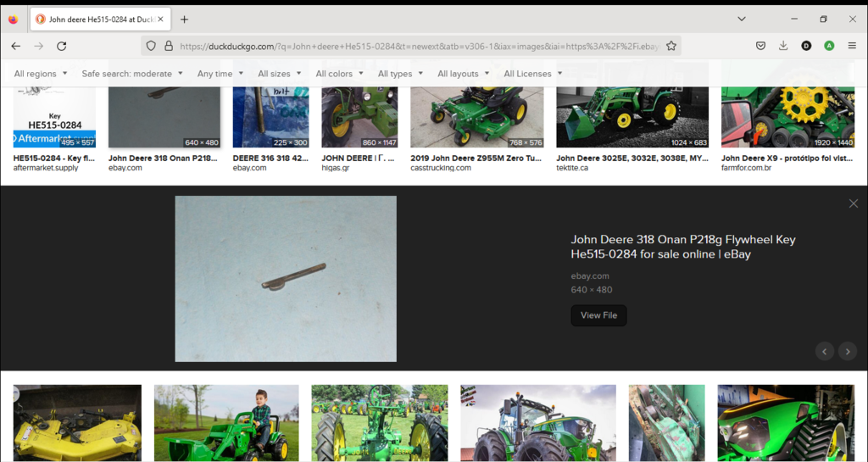Screen dimensions: 868x462
Task: Select the John deere He515-0284 browser tab
Action: point(100,19)
